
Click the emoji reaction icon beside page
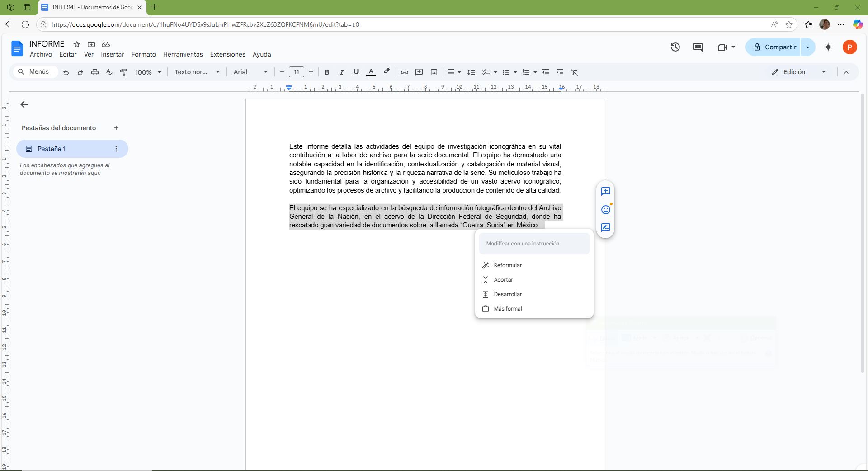[x=605, y=210]
